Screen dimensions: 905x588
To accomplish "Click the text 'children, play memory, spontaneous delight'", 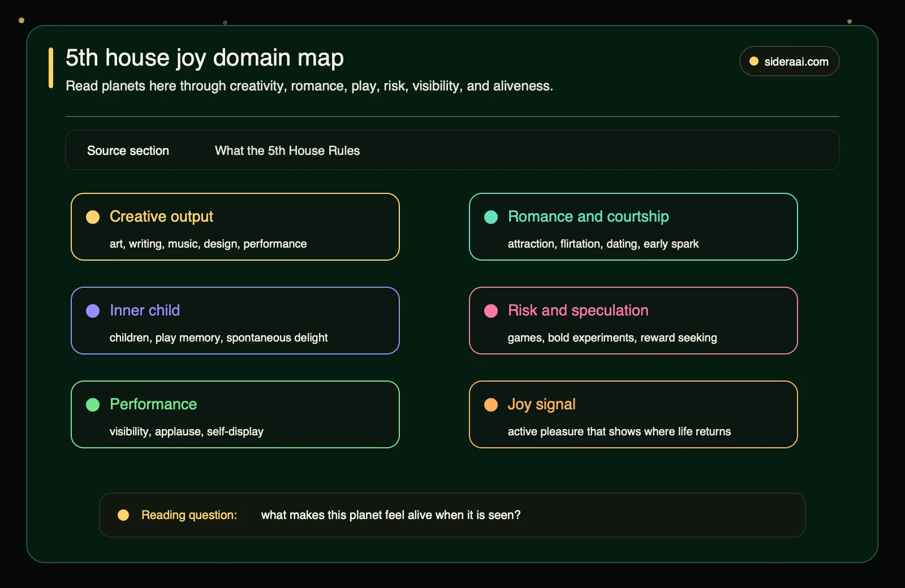I will (x=218, y=338).
